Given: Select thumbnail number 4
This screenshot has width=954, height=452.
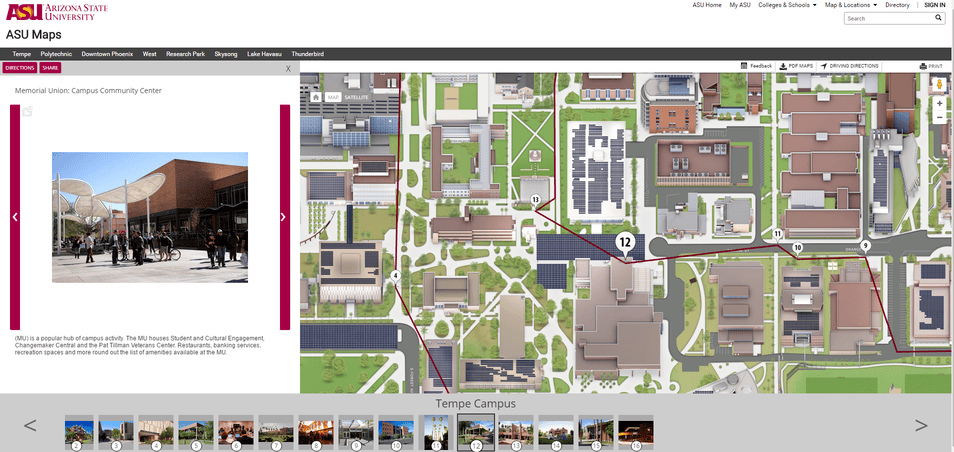Looking at the screenshot, I should pyautogui.click(x=156, y=433).
